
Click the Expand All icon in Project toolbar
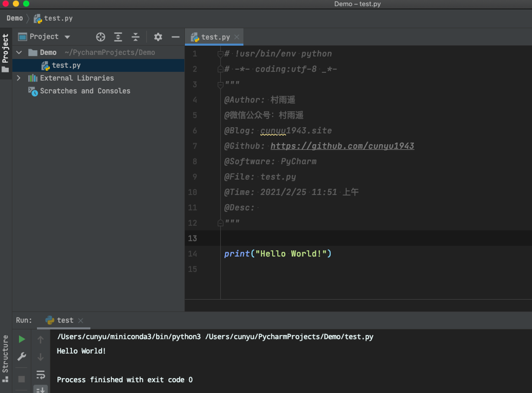click(x=118, y=37)
